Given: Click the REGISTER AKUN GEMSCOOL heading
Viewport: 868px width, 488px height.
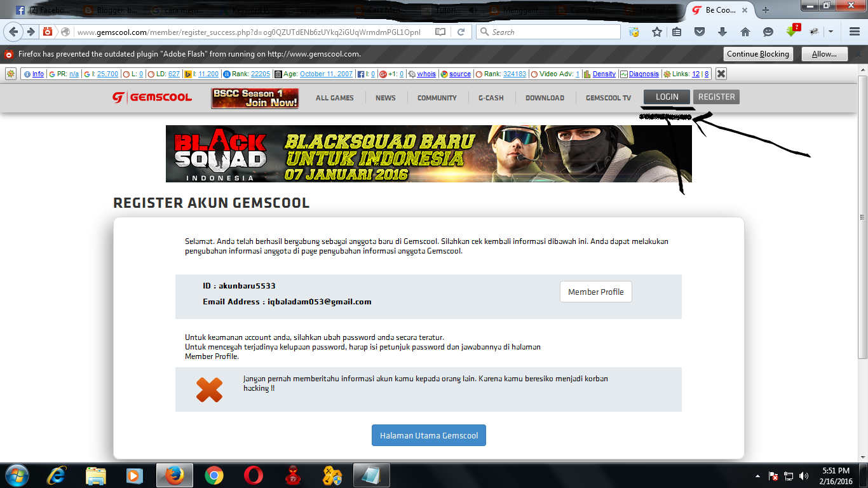Looking at the screenshot, I should click(x=211, y=203).
